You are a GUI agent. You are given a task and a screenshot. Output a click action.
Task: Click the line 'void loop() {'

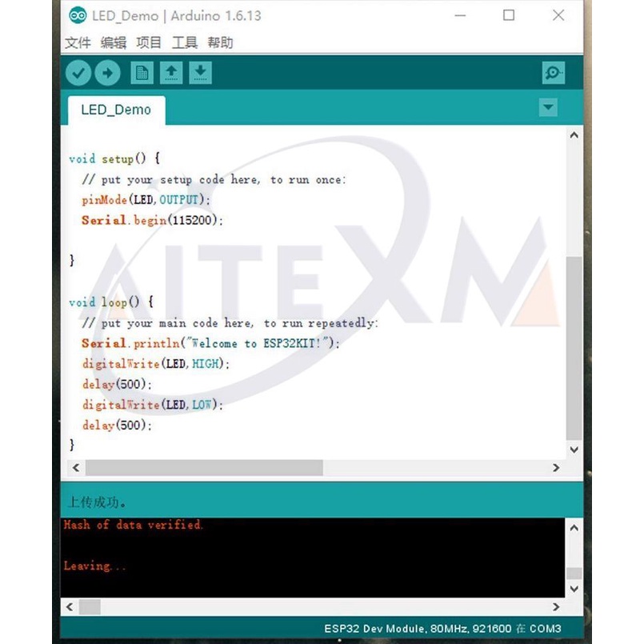[x=111, y=302]
